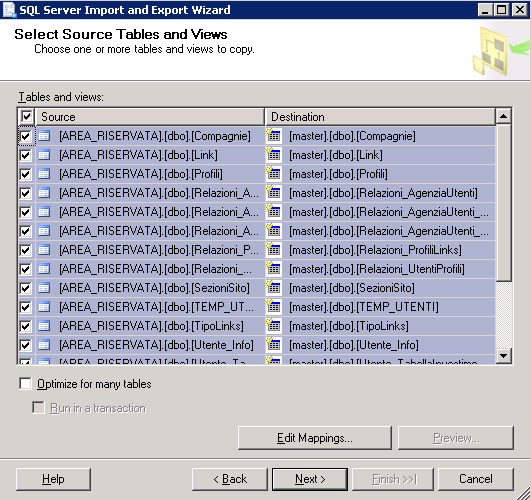Screen dimensions: 531x500
Task: Click destination icon for TEMP_UTENTI row
Action: click(x=274, y=306)
